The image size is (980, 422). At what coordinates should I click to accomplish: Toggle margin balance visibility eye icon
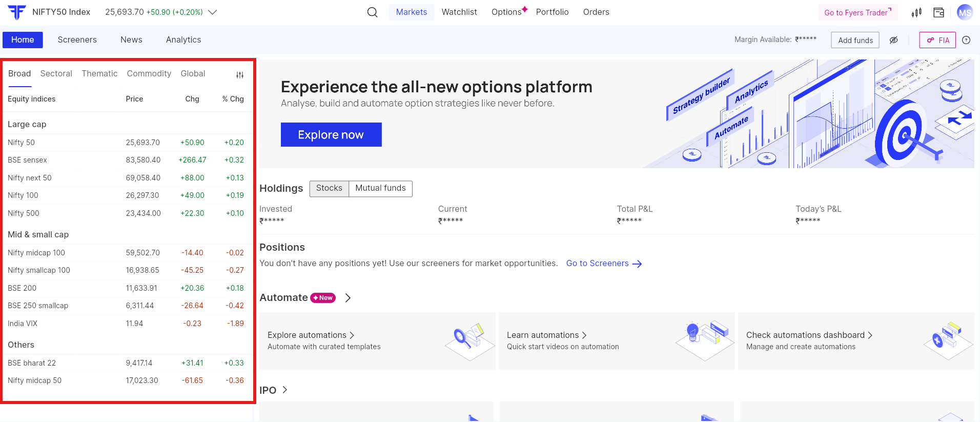coord(893,40)
